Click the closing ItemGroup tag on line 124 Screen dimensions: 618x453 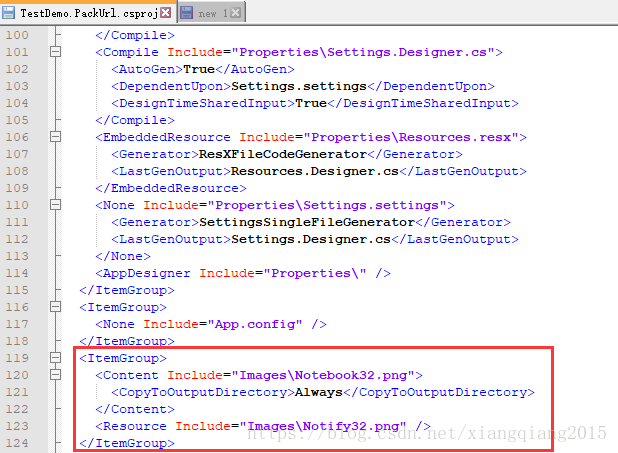click(x=127, y=443)
